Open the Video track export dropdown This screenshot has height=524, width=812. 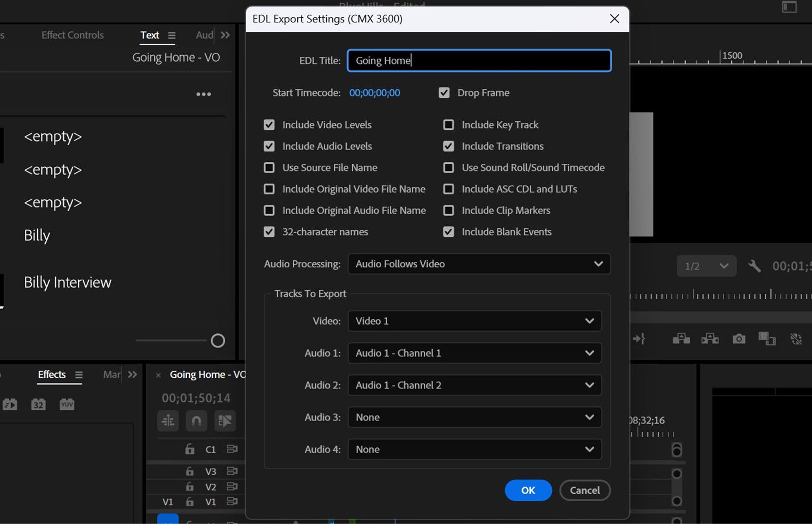pyautogui.click(x=474, y=321)
